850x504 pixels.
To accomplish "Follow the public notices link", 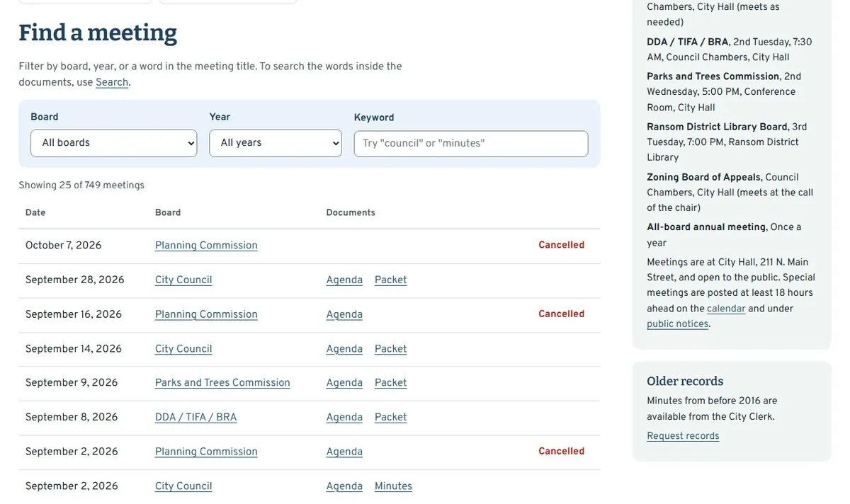I will [677, 324].
